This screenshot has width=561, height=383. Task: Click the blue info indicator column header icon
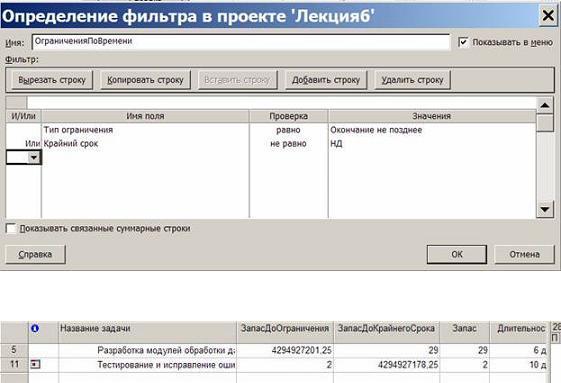click(35, 328)
